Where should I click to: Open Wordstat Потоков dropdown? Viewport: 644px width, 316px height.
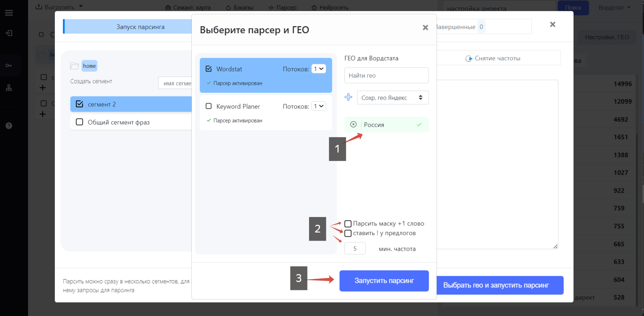(318, 69)
